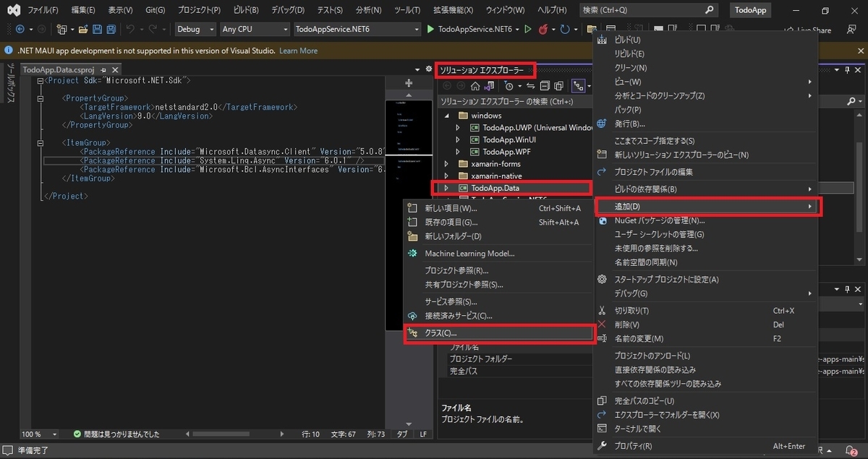Click the switch views icon in Solution Explorer
Viewport: 868px width, 459px height.
(x=489, y=86)
